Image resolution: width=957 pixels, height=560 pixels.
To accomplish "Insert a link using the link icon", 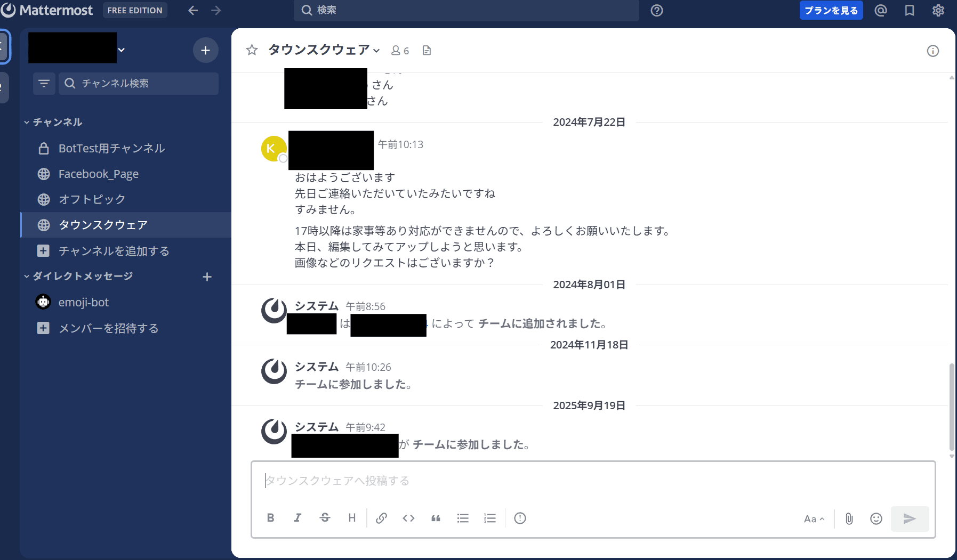I will 381,518.
